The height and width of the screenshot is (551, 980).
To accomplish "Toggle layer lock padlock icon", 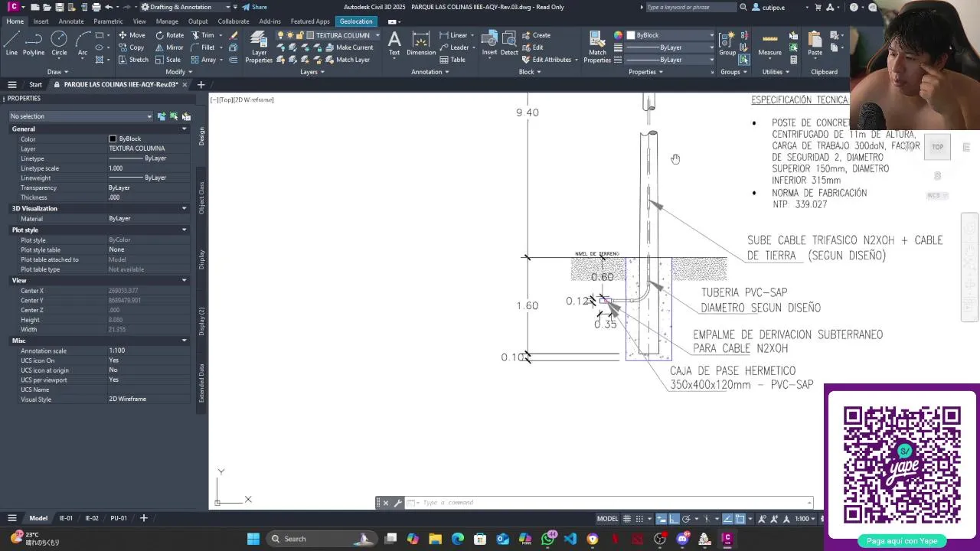I will pos(302,35).
